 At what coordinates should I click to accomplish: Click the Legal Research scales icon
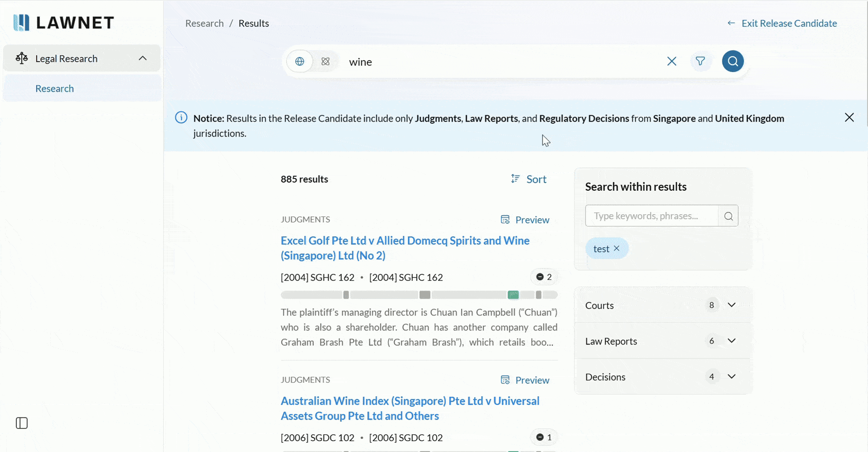[x=22, y=58]
